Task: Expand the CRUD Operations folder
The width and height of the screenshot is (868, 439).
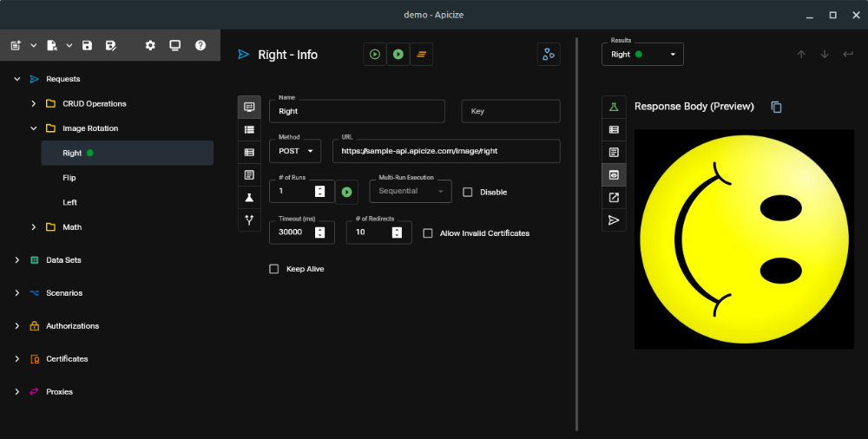Action: [x=34, y=104]
